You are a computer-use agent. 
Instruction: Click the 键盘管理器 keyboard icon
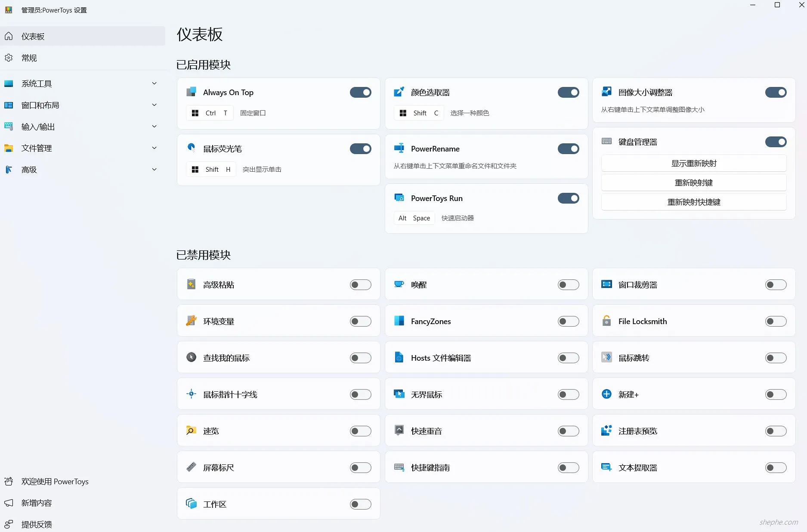click(x=607, y=141)
